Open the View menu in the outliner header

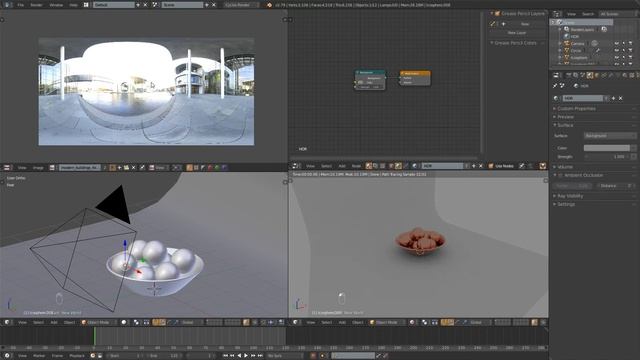tap(571, 14)
